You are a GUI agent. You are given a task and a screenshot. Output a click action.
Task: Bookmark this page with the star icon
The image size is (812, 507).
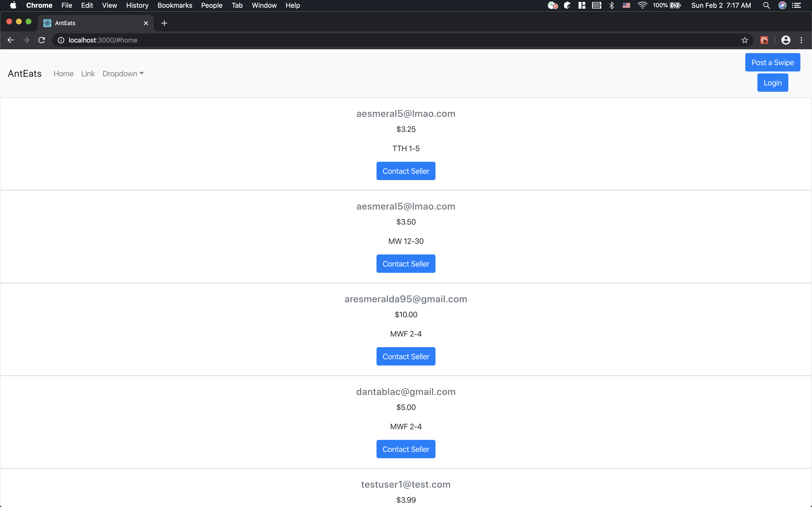[745, 40]
